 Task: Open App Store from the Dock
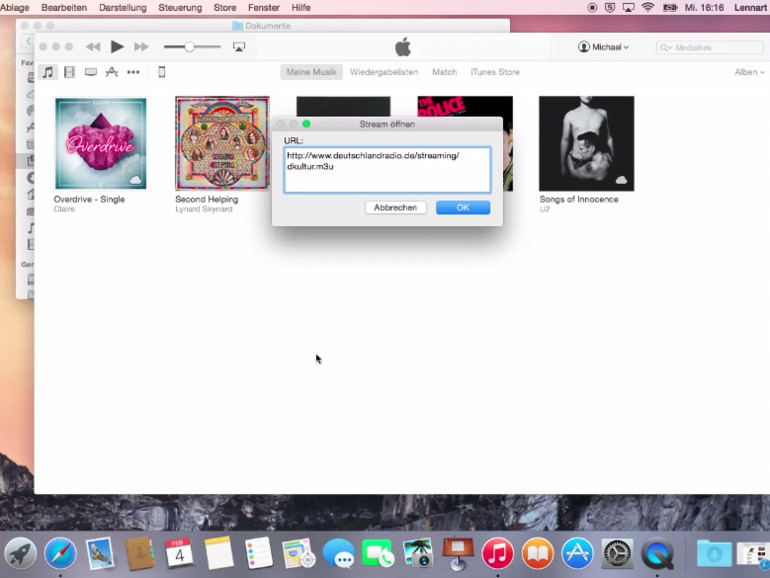578,553
